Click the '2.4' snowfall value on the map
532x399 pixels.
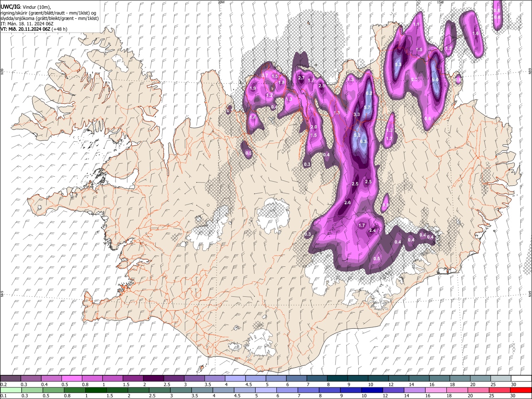pyautogui.click(x=372, y=231)
